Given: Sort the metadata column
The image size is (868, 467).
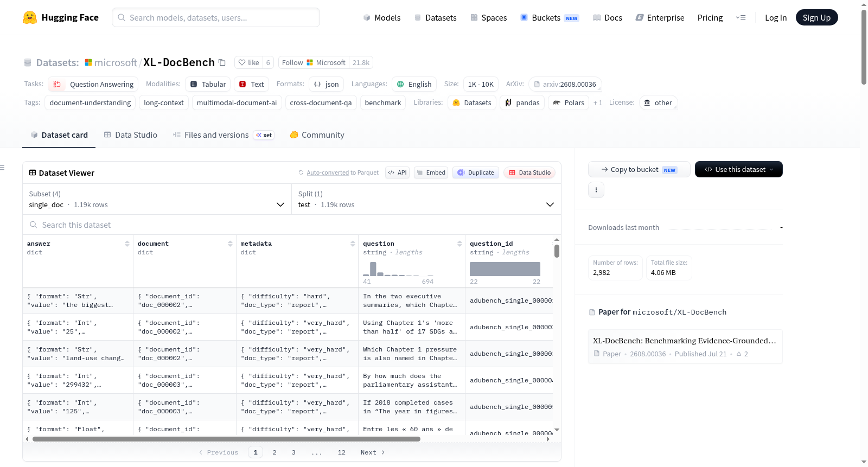Looking at the screenshot, I should point(353,244).
